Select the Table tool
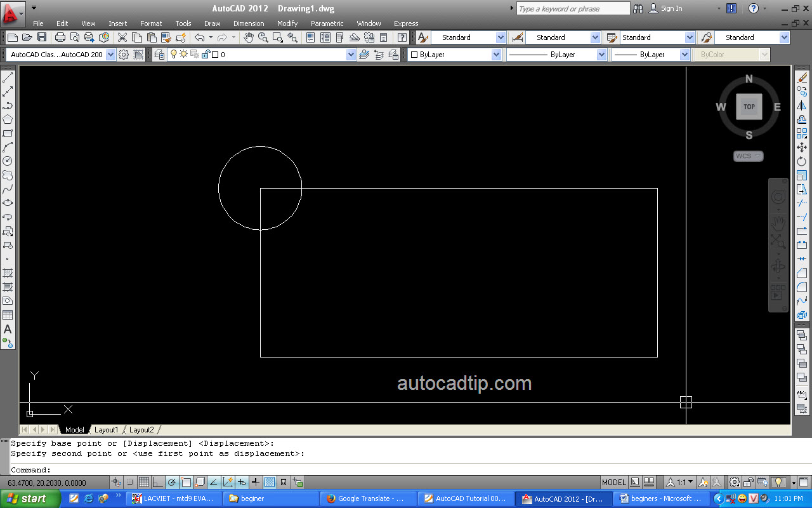Image resolution: width=812 pixels, height=508 pixels. [x=8, y=315]
